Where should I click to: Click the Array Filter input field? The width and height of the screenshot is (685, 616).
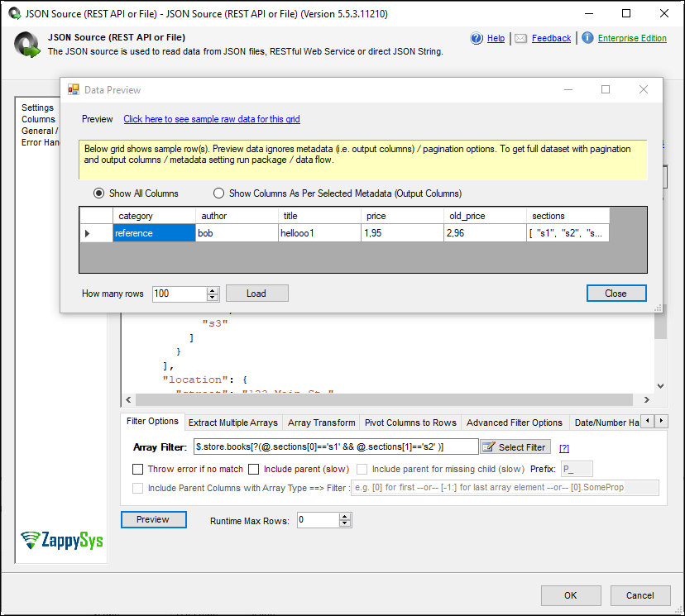pos(336,446)
